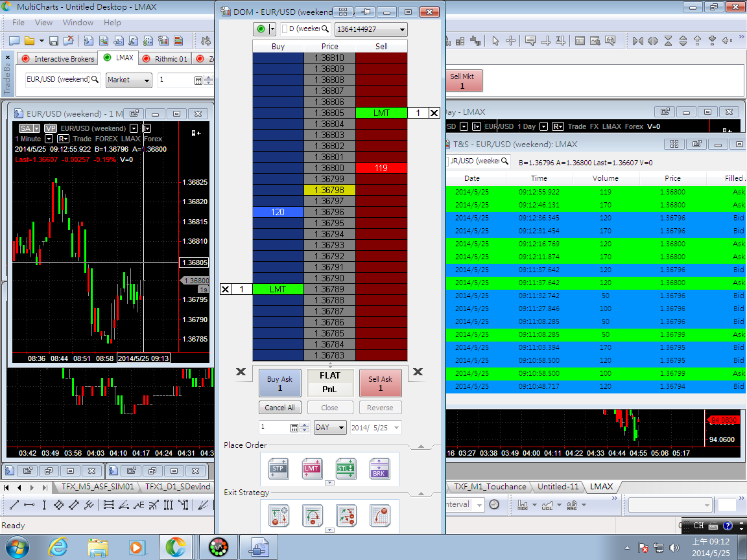Click the Windows Media Player taskbar icon
Screen dimensions: 747x560
(x=136, y=546)
